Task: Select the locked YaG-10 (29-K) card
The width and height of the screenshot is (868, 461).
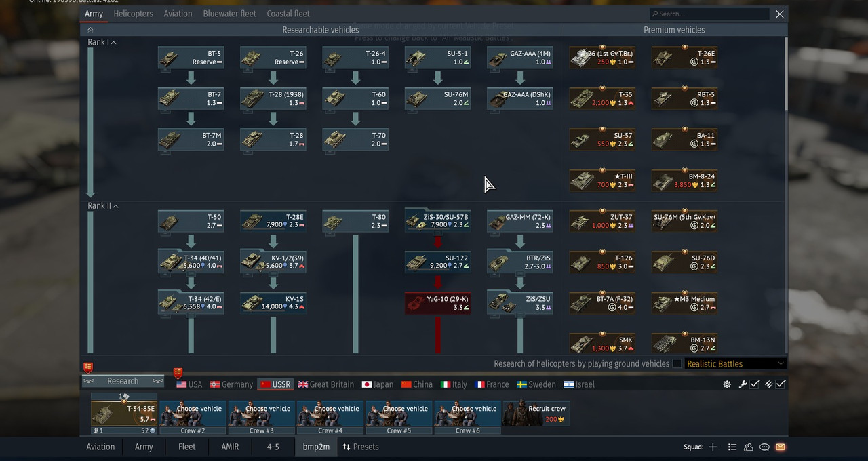Action: [x=437, y=303]
